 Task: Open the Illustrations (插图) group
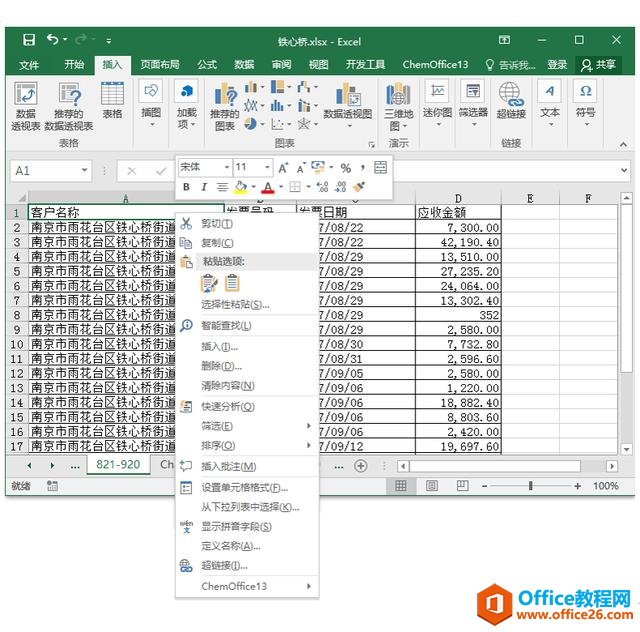(x=151, y=104)
